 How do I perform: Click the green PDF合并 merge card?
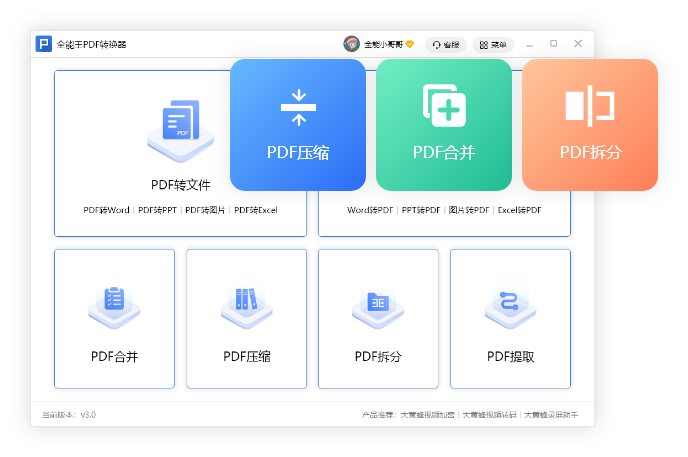pos(444,125)
